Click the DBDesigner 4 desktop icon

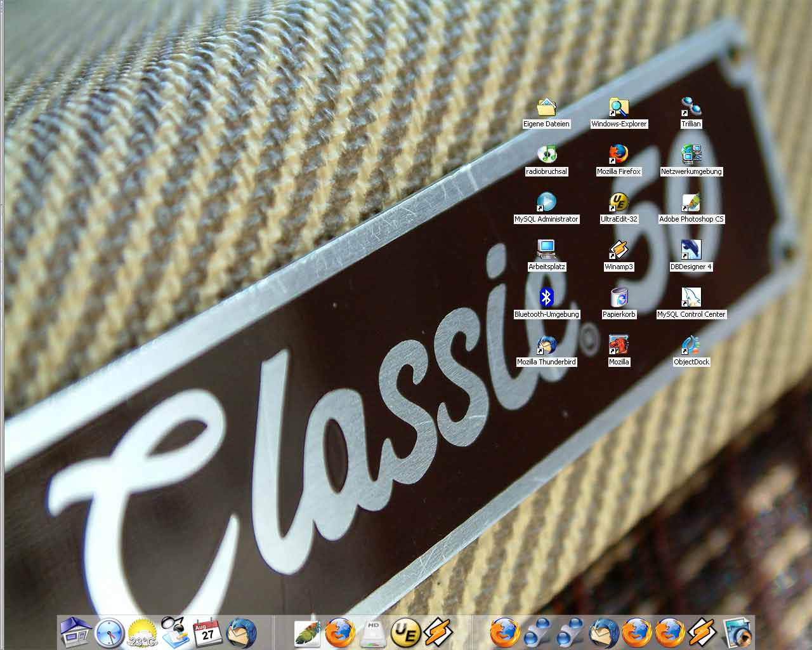(691, 256)
